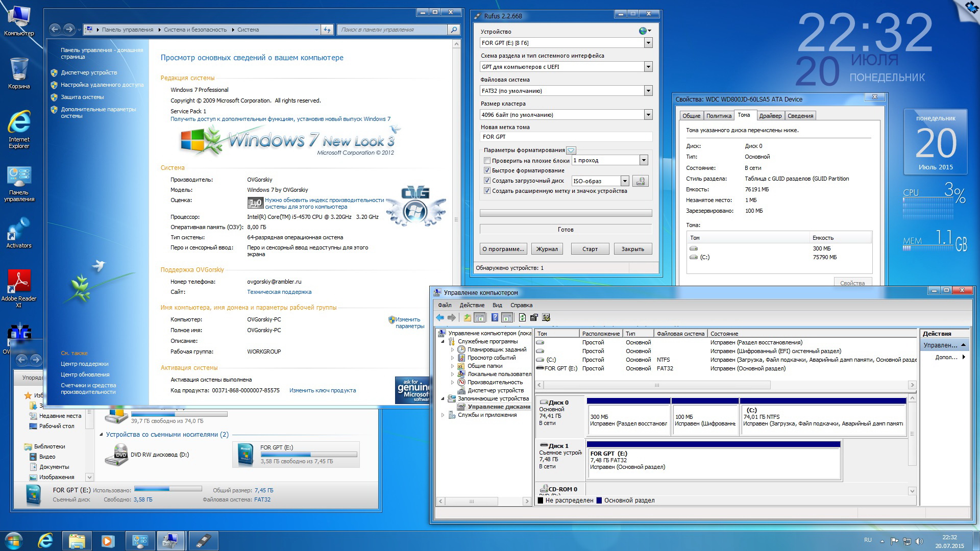Switch to the Driver tab in WDC properties
This screenshot has height=551, width=980.
point(770,116)
